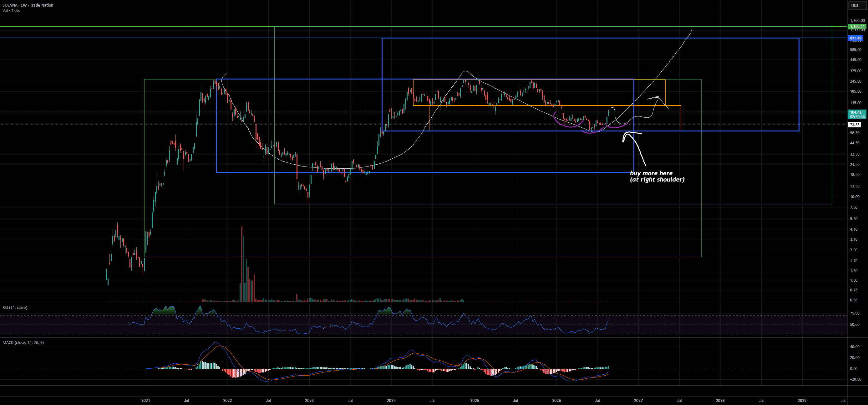Screen dimensions: 868x405
Task: Select the Vol · Ticks legend
Action: coord(11,10)
